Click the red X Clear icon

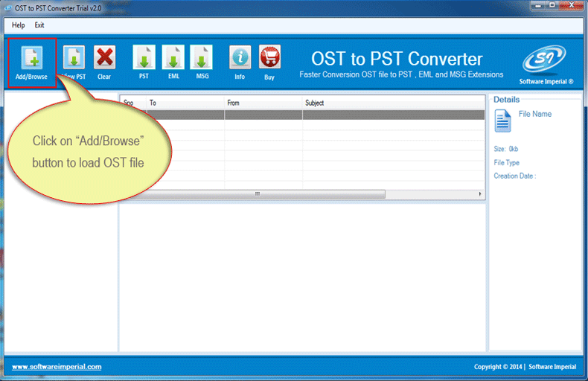click(105, 57)
